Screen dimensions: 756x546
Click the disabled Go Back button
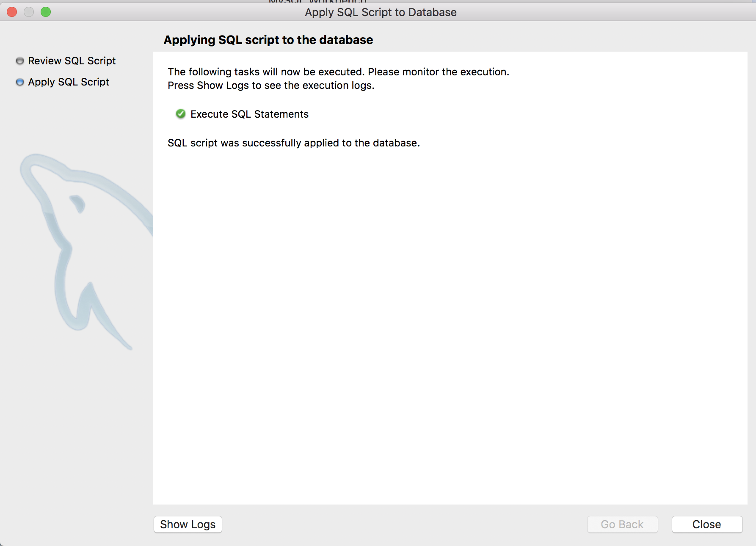622,524
